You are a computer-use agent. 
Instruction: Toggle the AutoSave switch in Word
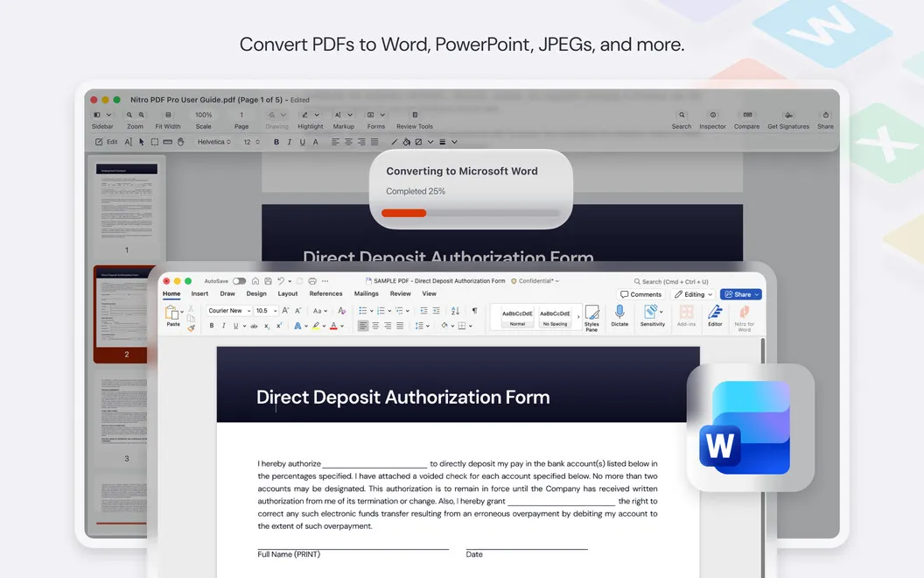pyautogui.click(x=239, y=281)
